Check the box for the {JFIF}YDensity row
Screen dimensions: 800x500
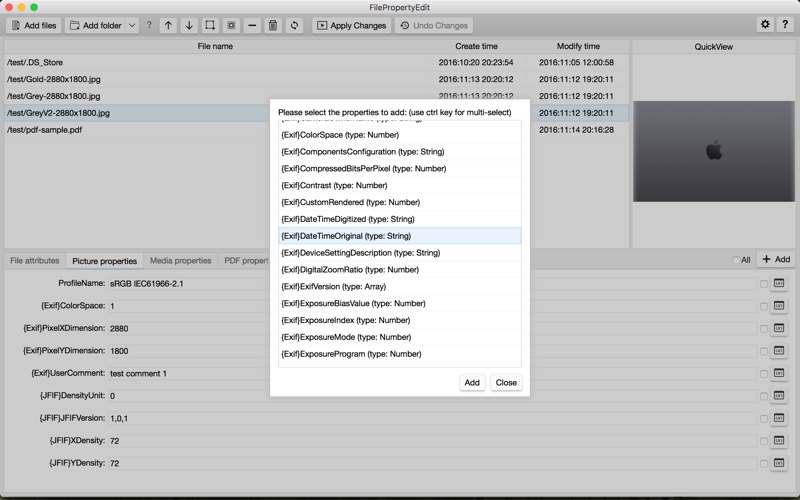(x=764, y=464)
